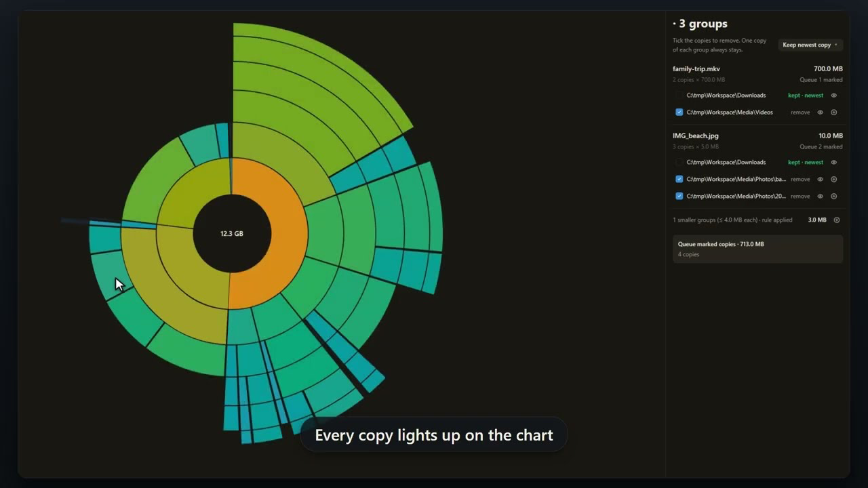Select the family-trip.mkv group title
The width and height of the screenshot is (868, 488).
click(x=696, y=69)
